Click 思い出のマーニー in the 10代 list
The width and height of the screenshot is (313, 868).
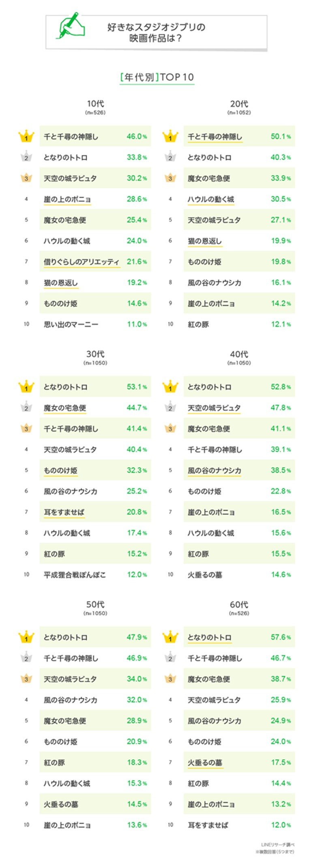[x=71, y=324]
